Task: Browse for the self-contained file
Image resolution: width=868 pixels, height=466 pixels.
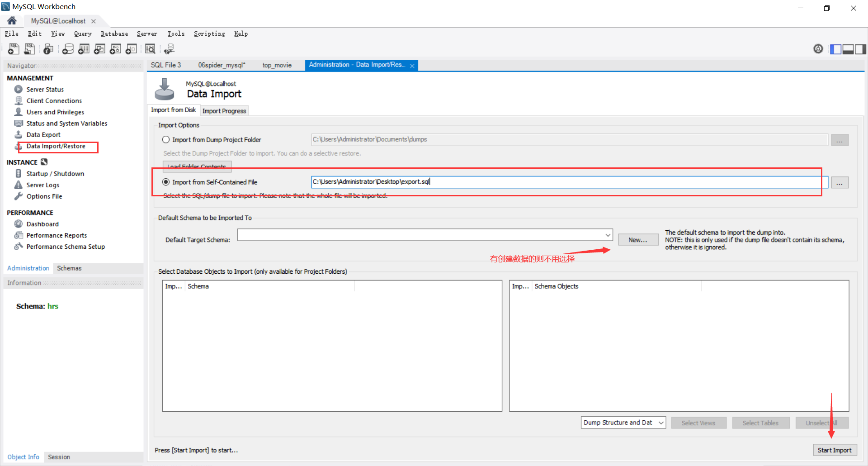Action: pyautogui.click(x=840, y=182)
